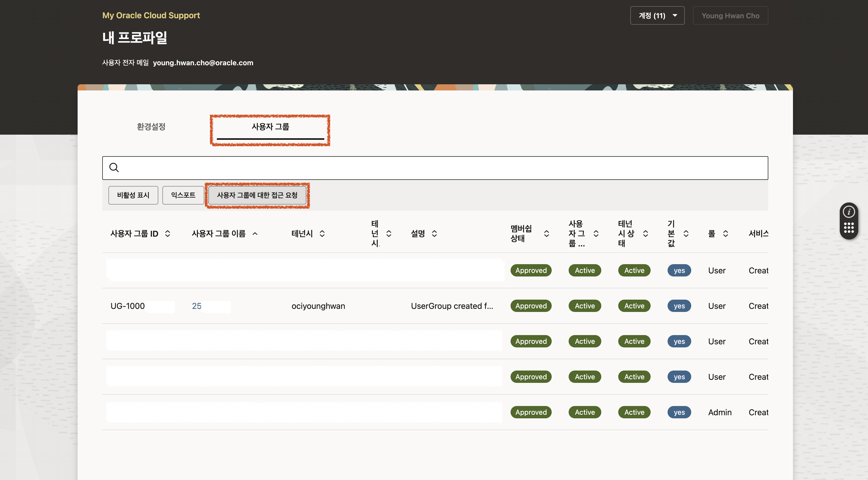Sort by 테넌시 column arrows
Viewport: 868px width, 480px height.
[x=322, y=233]
